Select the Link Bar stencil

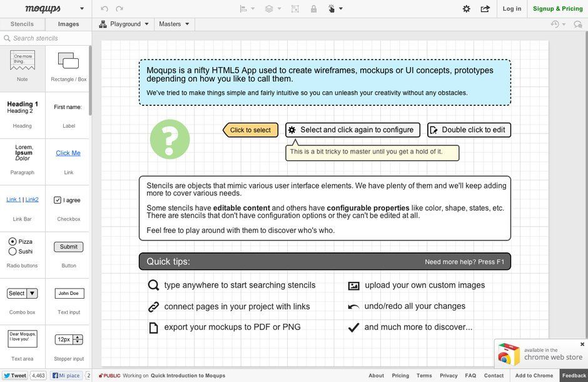point(23,207)
